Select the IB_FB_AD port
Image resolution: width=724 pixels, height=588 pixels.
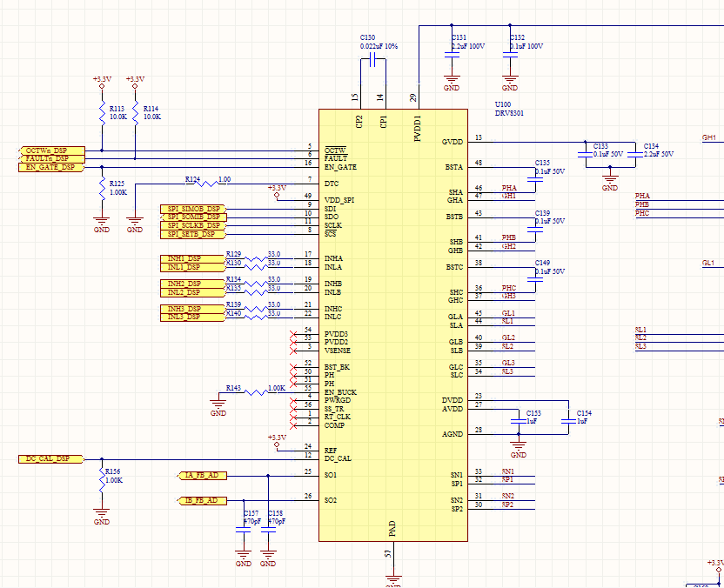202,501
